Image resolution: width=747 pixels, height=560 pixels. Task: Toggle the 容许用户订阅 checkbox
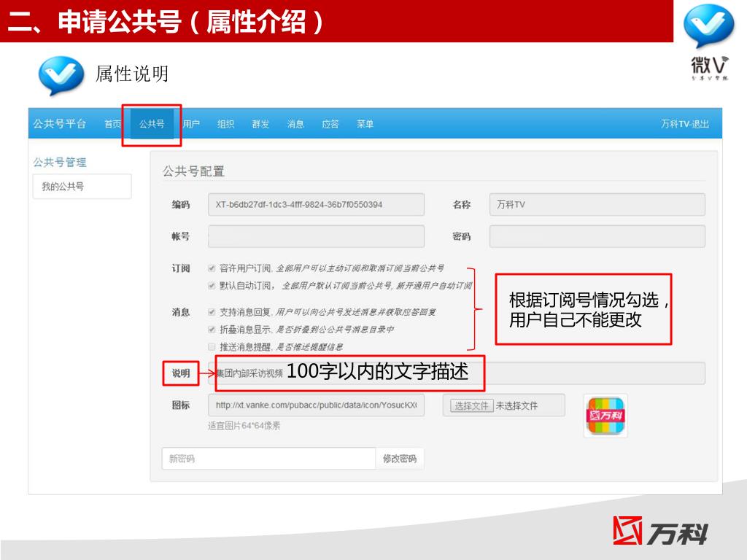point(212,268)
